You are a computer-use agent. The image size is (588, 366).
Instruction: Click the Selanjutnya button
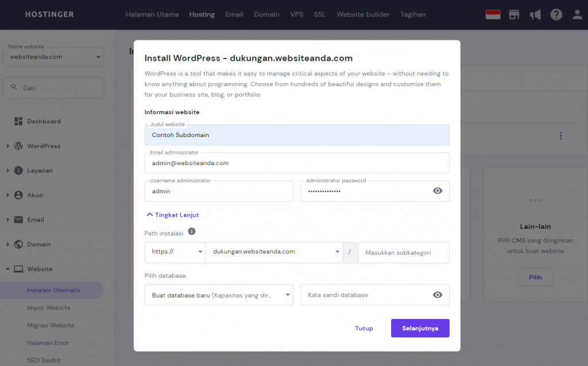point(420,328)
